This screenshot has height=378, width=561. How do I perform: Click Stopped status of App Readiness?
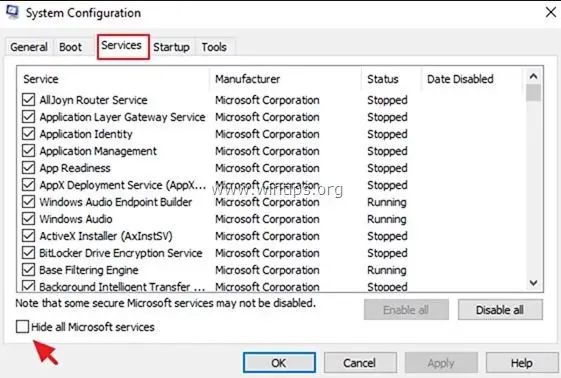tap(387, 168)
